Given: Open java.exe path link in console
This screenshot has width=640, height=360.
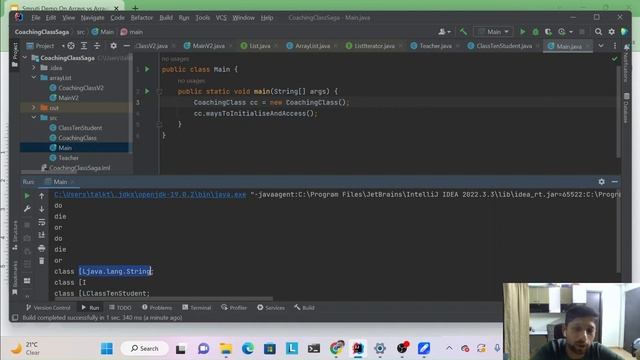Looking at the screenshot, I should tap(150, 195).
